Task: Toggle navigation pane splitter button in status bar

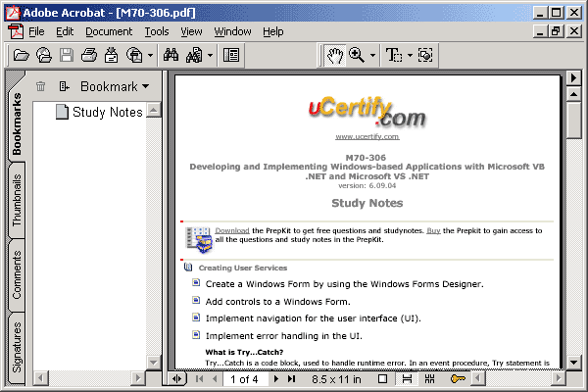Action: click(x=176, y=379)
